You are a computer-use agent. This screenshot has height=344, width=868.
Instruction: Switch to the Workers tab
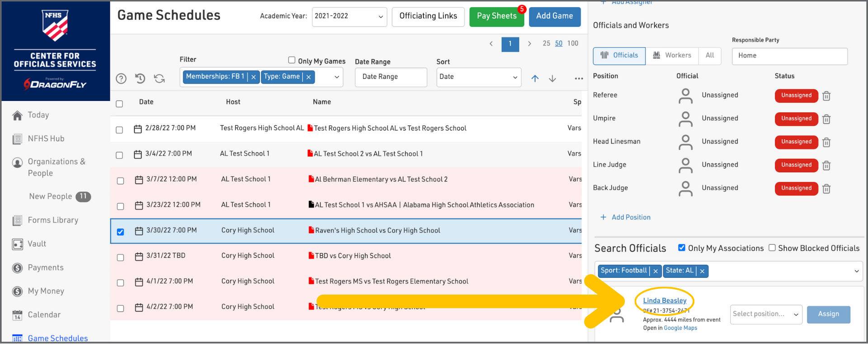[672, 56]
